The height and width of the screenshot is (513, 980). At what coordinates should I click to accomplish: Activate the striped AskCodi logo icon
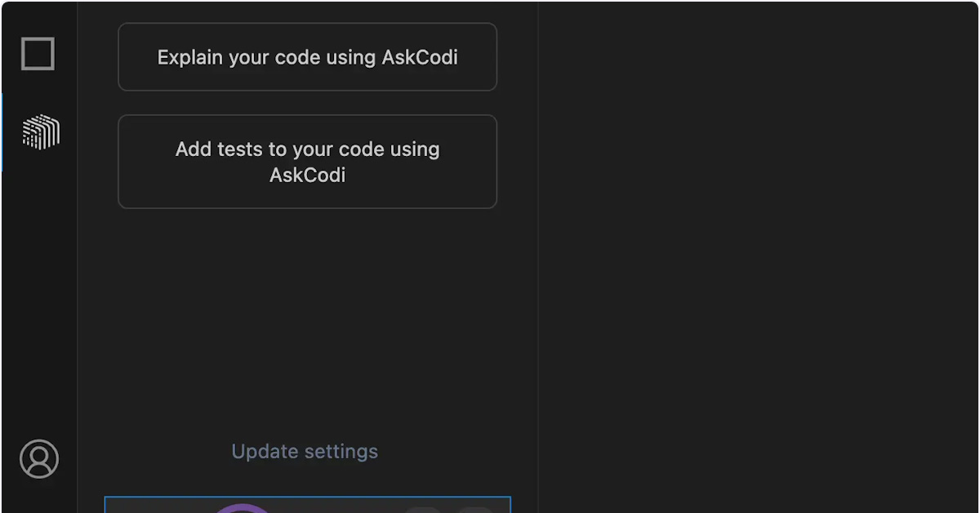point(40,132)
